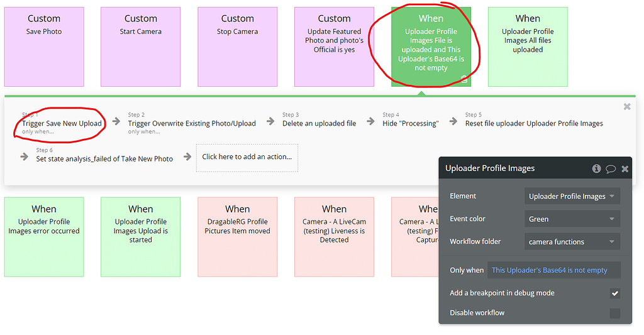Screen dimensions: 644x335
Task: Select Step 2 Trigger Overwrite Existing Photo/Upload
Action: 192,123
